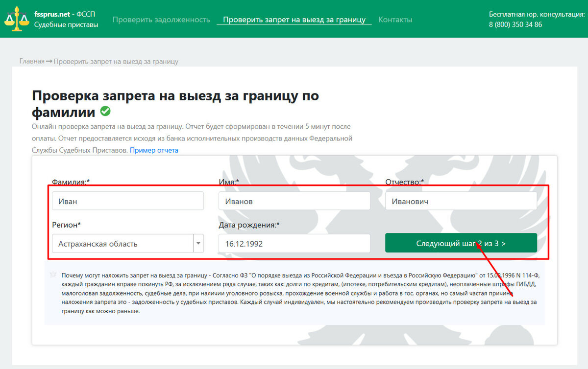Click the Отчество field with Иванович

point(461,201)
